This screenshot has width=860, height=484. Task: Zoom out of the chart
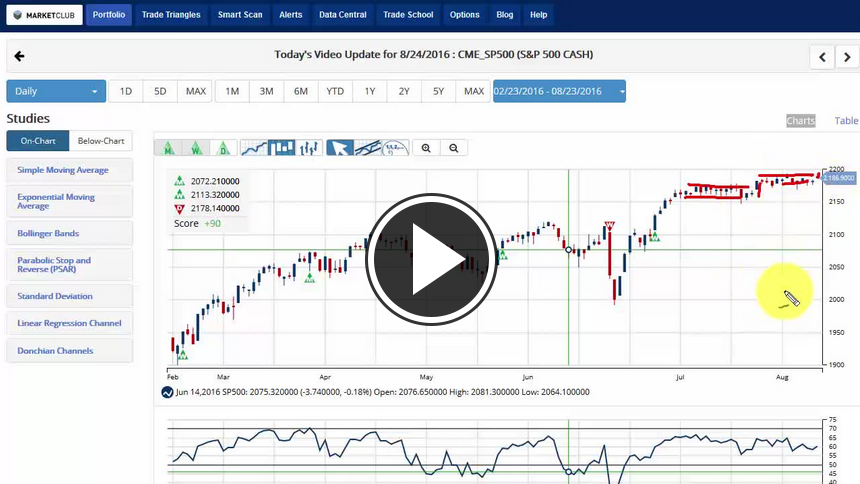[x=454, y=148]
